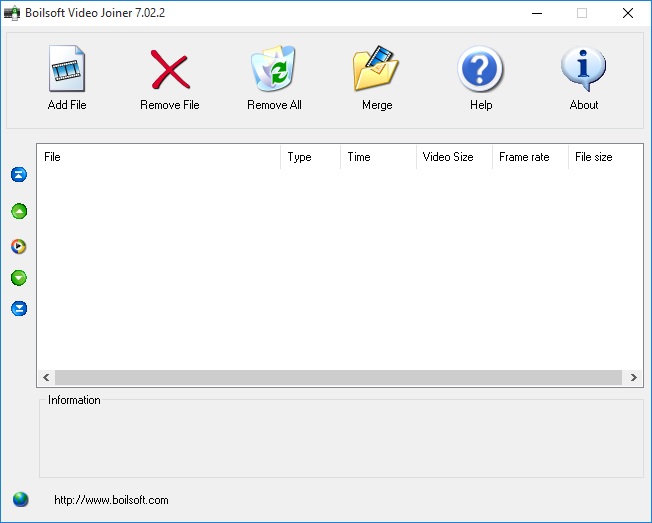This screenshot has width=652, height=523.
Task: Click the horizontal scrollbar thumb
Action: click(x=338, y=377)
